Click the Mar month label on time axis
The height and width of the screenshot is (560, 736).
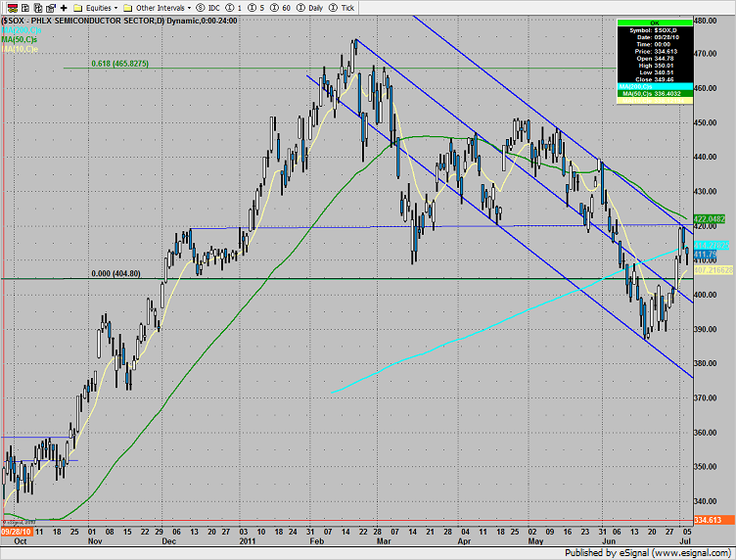(384, 541)
